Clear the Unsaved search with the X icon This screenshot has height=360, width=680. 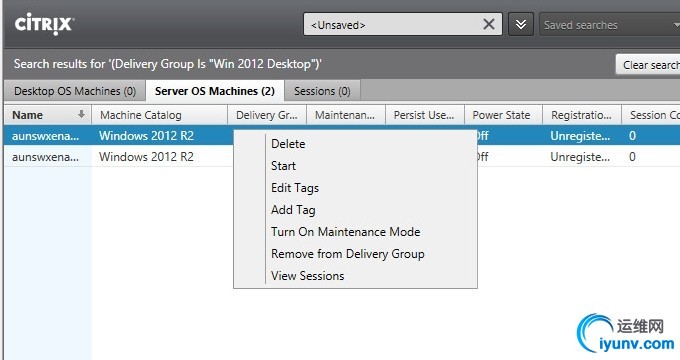489,24
